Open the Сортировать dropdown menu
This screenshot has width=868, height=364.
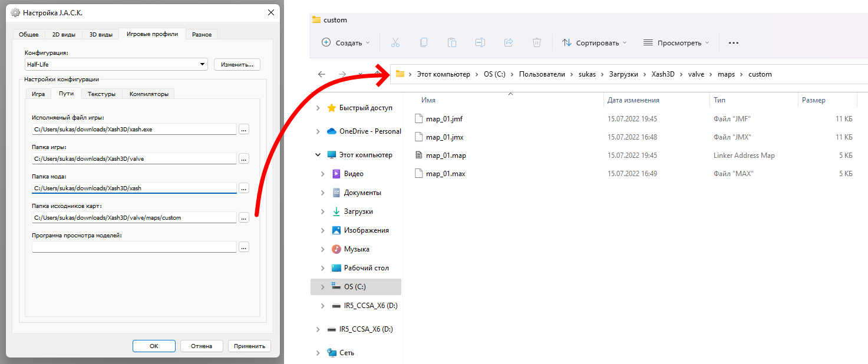pyautogui.click(x=594, y=42)
